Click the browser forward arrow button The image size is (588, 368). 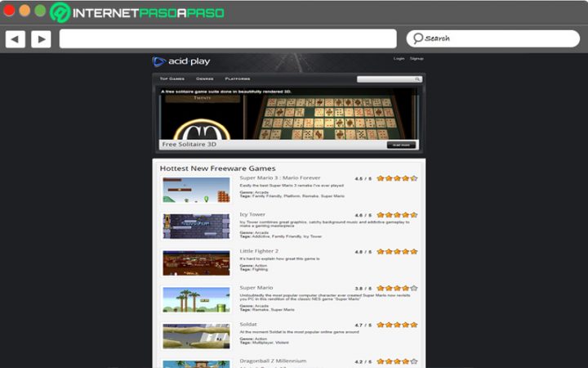click(41, 39)
